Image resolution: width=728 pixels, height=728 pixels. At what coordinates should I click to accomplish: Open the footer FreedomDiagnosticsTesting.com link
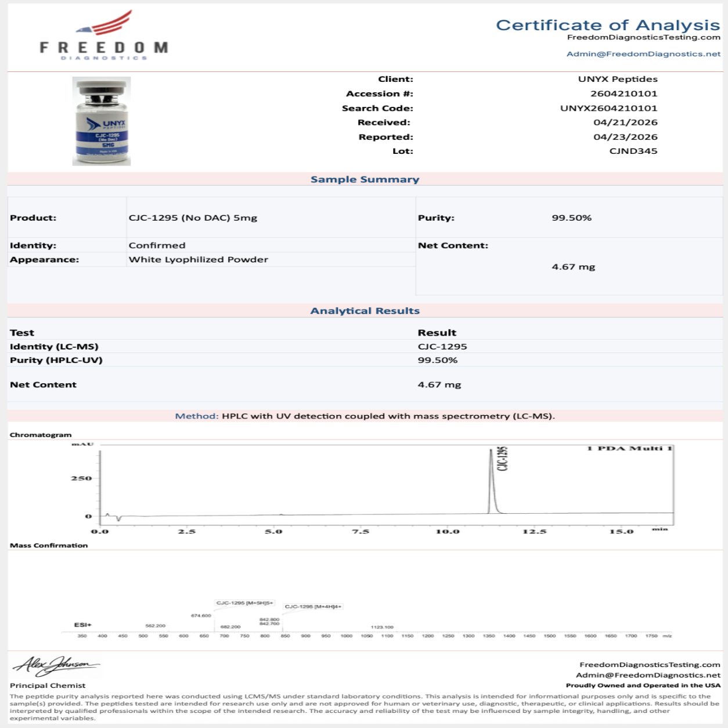(649, 665)
